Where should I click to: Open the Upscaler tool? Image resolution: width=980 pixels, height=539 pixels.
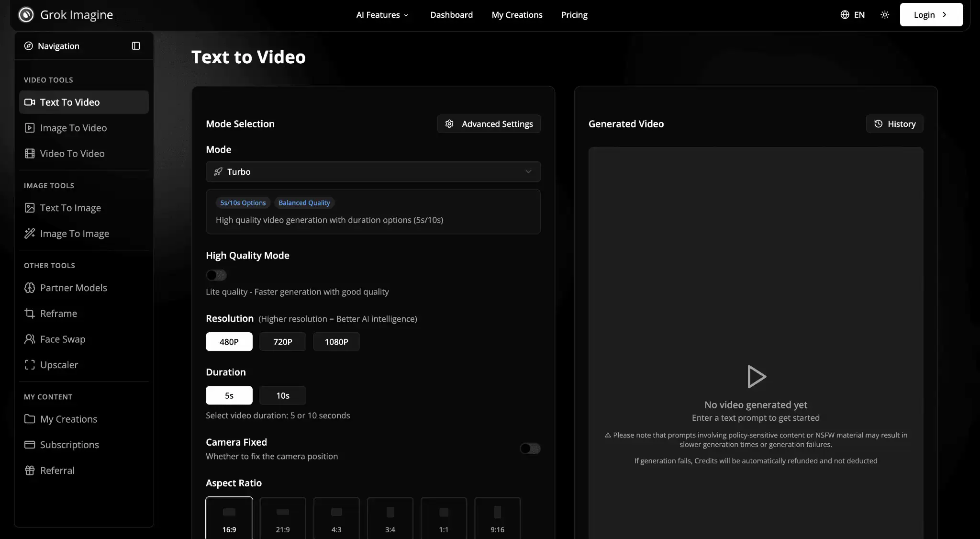pos(58,365)
